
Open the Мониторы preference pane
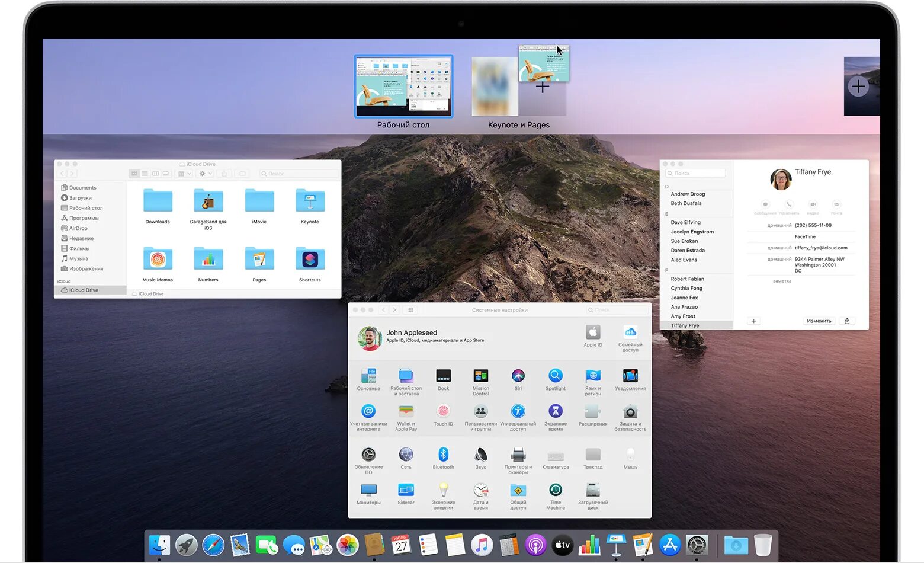[368, 494]
